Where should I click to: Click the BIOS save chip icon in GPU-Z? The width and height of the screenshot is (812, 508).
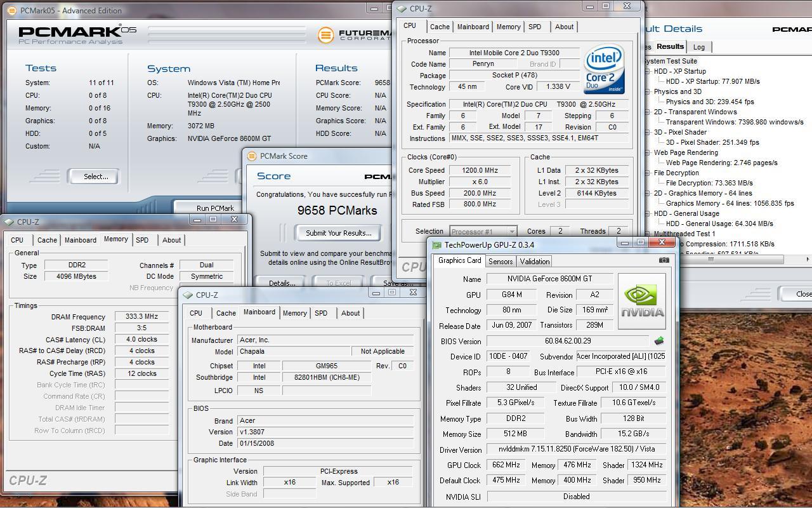click(x=659, y=341)
